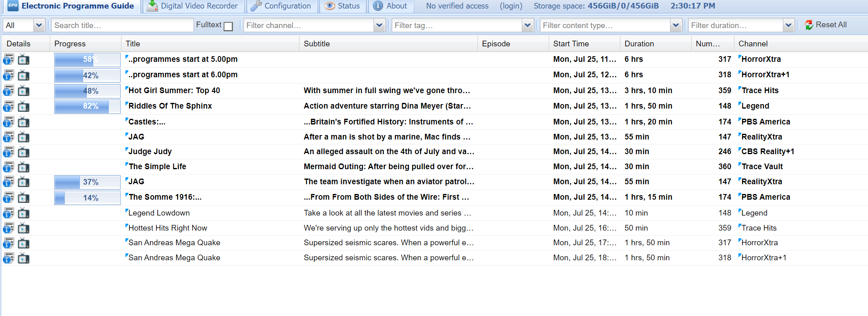Show broadcast details icon for Judge Judy
Image resolution: width=868 pixels, height=316 pixels.
pos(9,152)
